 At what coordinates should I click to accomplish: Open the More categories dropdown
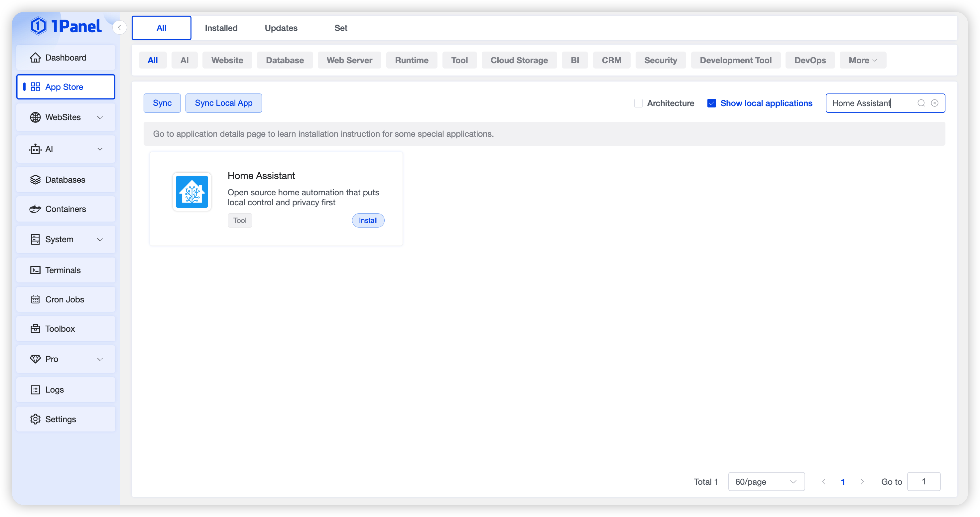point(862,60)
